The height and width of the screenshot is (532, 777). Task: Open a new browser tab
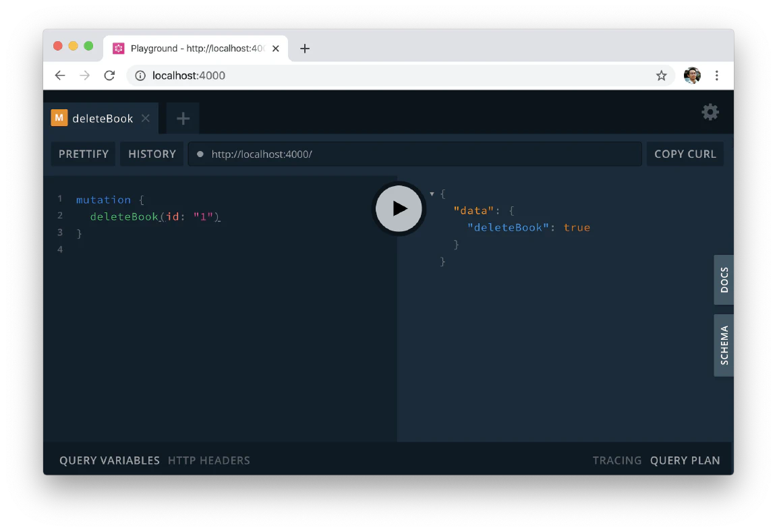[305, 49]
